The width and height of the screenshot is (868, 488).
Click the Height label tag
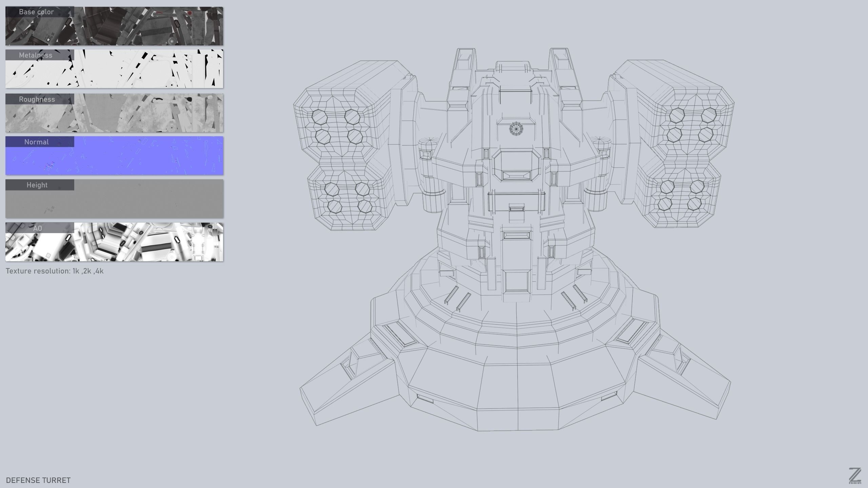(x=37, y=185)
